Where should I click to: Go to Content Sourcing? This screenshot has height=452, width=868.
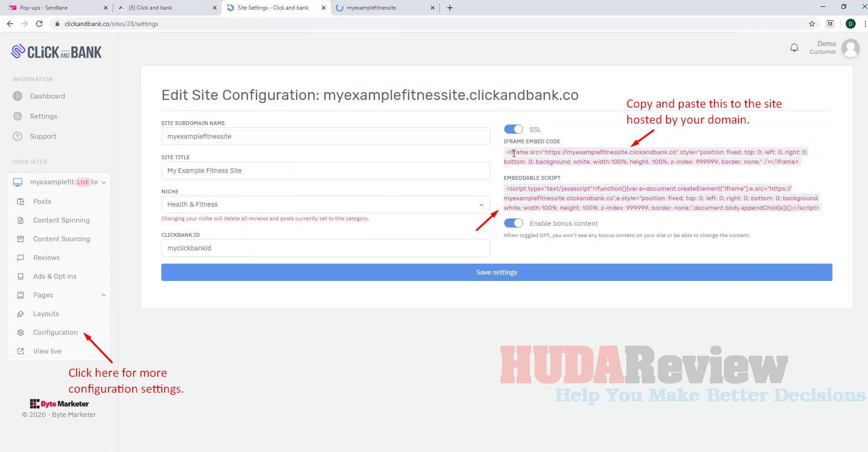(x=62, y=239)
